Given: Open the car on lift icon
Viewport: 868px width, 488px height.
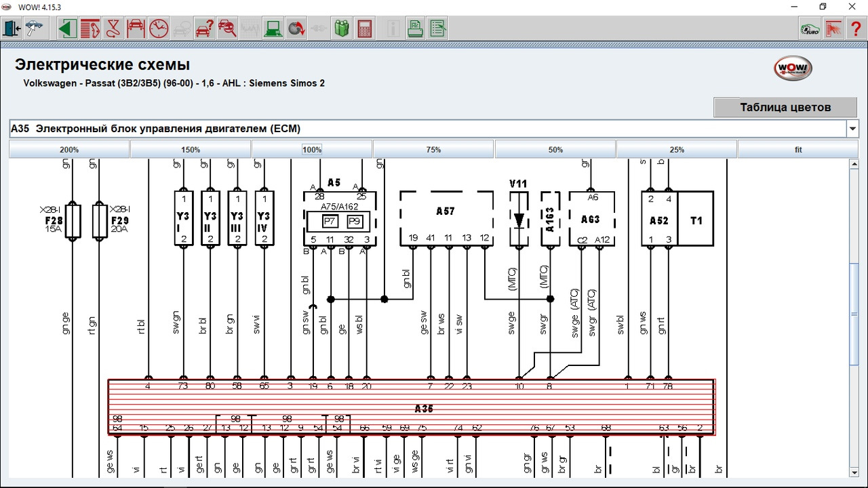Looking at the screenshot, I should pyautogui.click(x=136, y=28).
